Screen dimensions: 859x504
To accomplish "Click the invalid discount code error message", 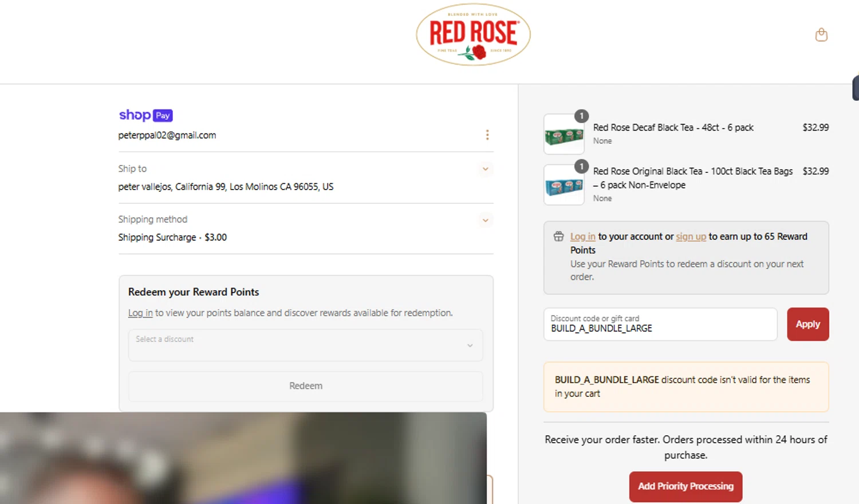I will 686,387.
